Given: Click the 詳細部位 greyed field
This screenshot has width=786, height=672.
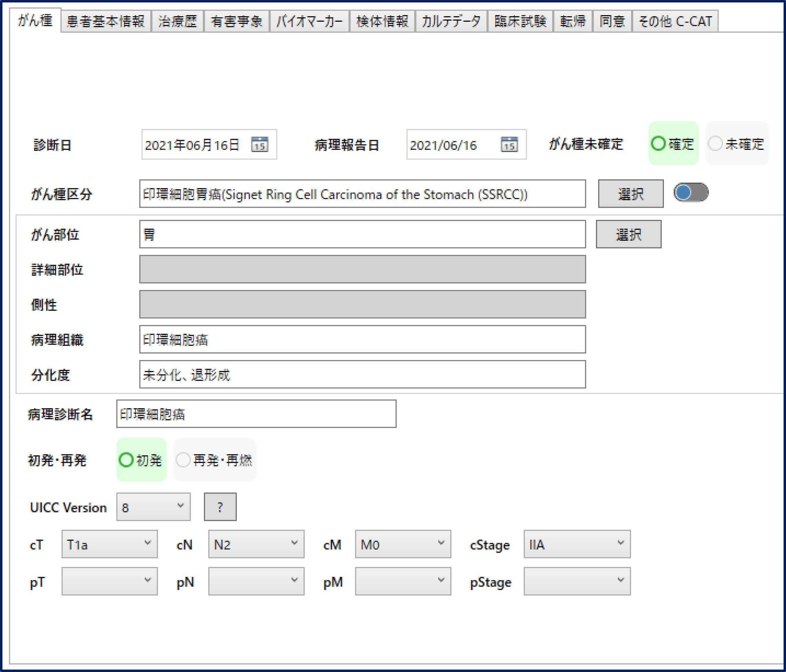Looking at the screenshot, I should 362,269.
